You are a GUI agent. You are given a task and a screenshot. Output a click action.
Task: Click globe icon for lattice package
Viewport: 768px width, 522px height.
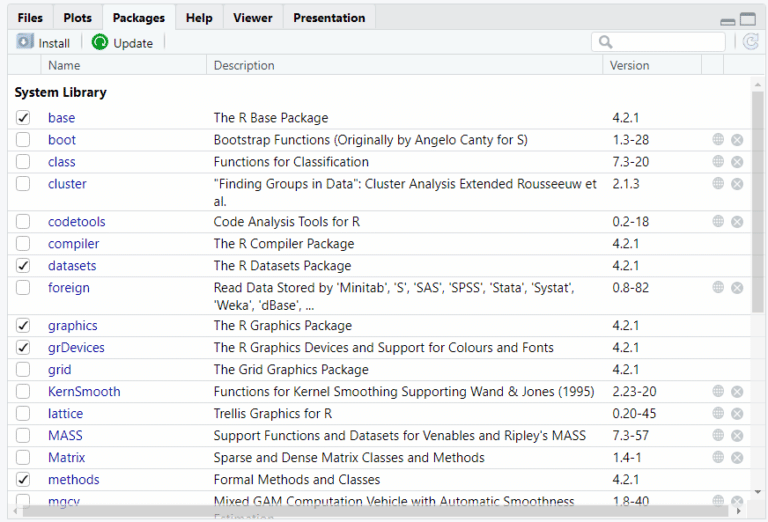coord(718,414)
